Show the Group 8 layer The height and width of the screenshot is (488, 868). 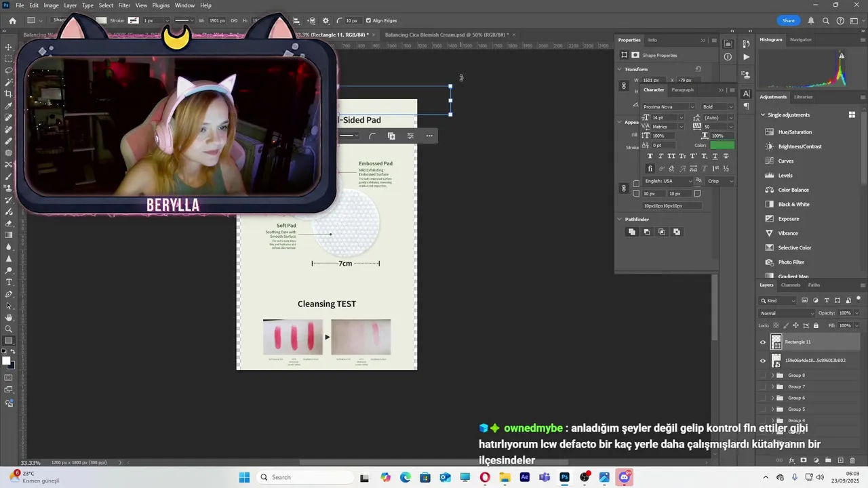[x=762, y=375]
